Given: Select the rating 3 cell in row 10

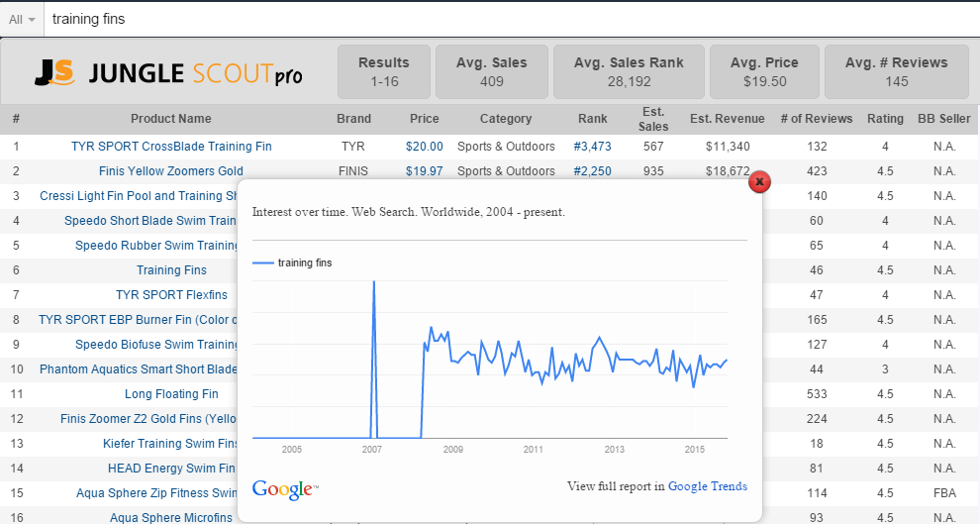Looking at the screenshot, I should coord(885,368).
